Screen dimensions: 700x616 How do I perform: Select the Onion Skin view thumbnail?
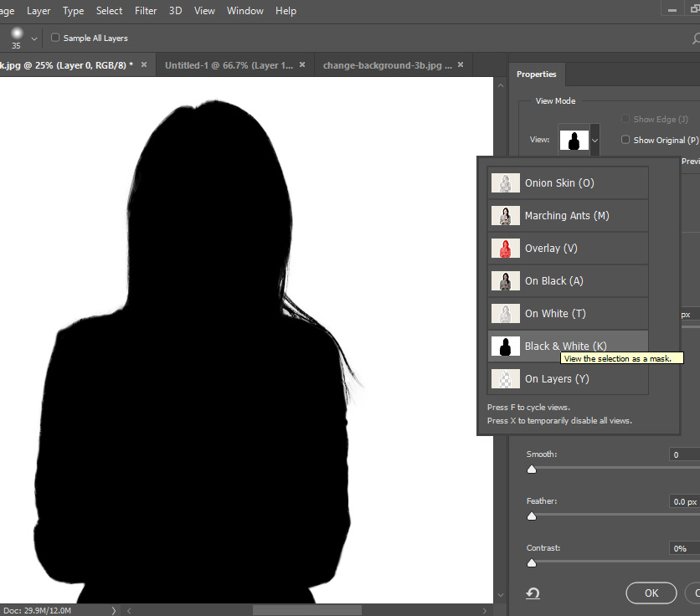(x=505, y=183)
